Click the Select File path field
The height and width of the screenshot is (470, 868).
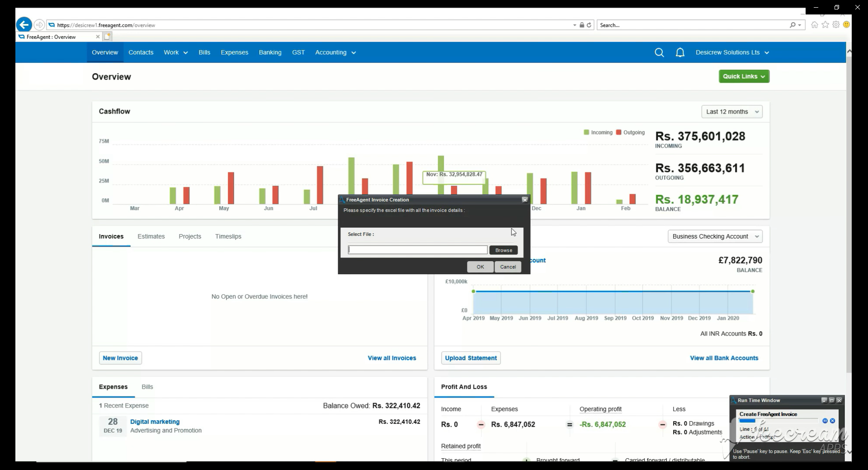[418, 250]
